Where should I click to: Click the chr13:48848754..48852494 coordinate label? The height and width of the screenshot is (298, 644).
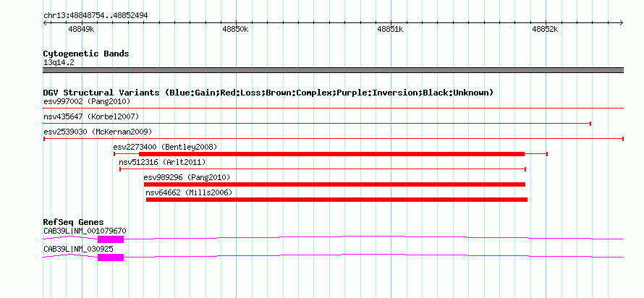96,16
